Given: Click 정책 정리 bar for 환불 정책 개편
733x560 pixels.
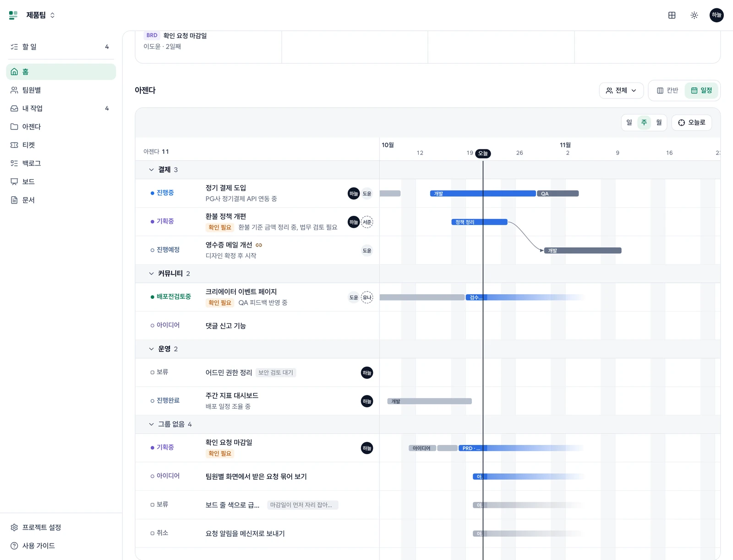Looking at the screenshot, I should (479, 222).
